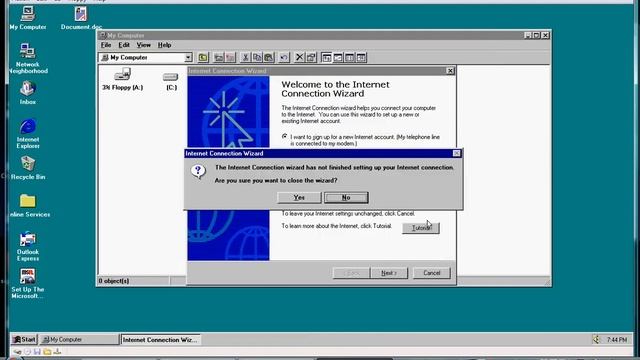Click the Up One Level toolbar icon
Image resolution: width=640 pixels, height=360 pixels.
(203, 58)
